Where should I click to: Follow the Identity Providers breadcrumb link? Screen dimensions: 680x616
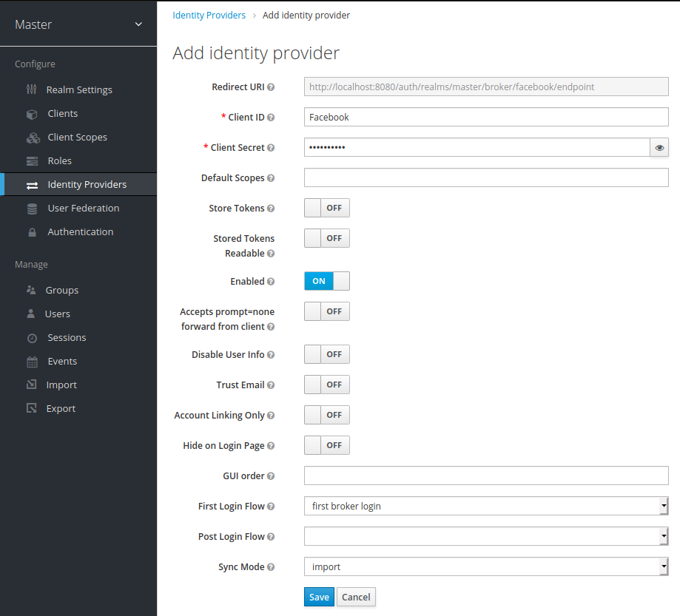pos(209,16)
